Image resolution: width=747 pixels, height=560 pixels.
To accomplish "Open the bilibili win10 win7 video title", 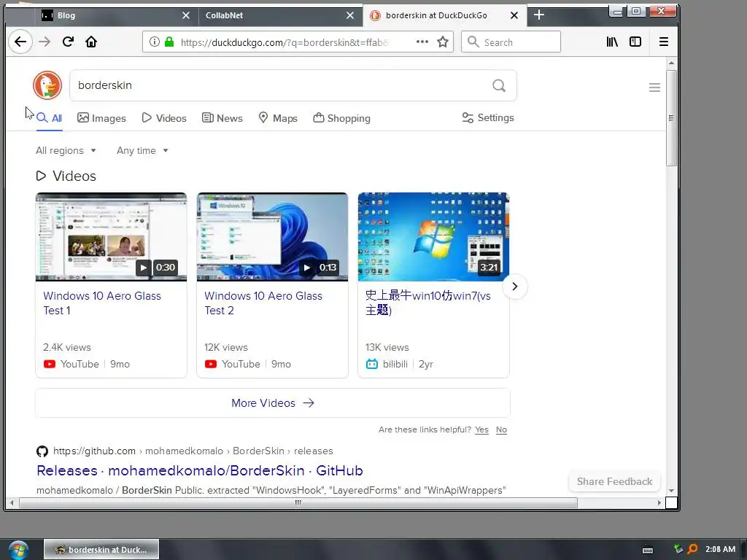I will pos(427,303).
